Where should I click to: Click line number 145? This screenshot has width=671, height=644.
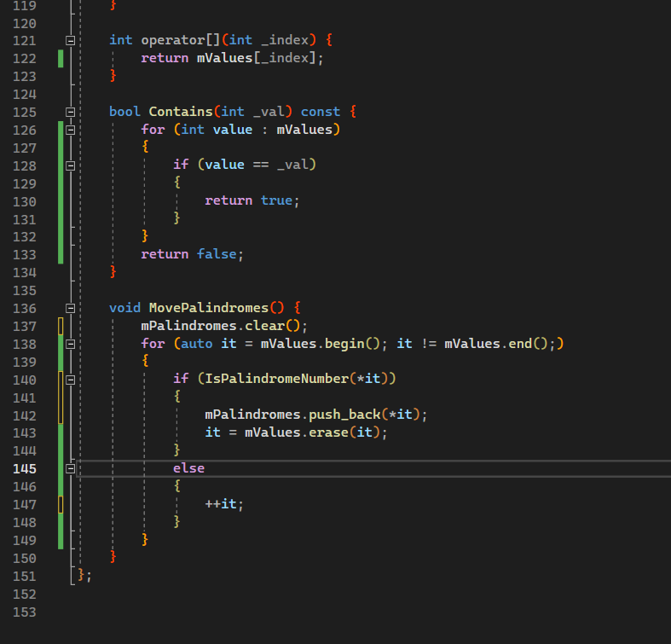click(25, 469)
